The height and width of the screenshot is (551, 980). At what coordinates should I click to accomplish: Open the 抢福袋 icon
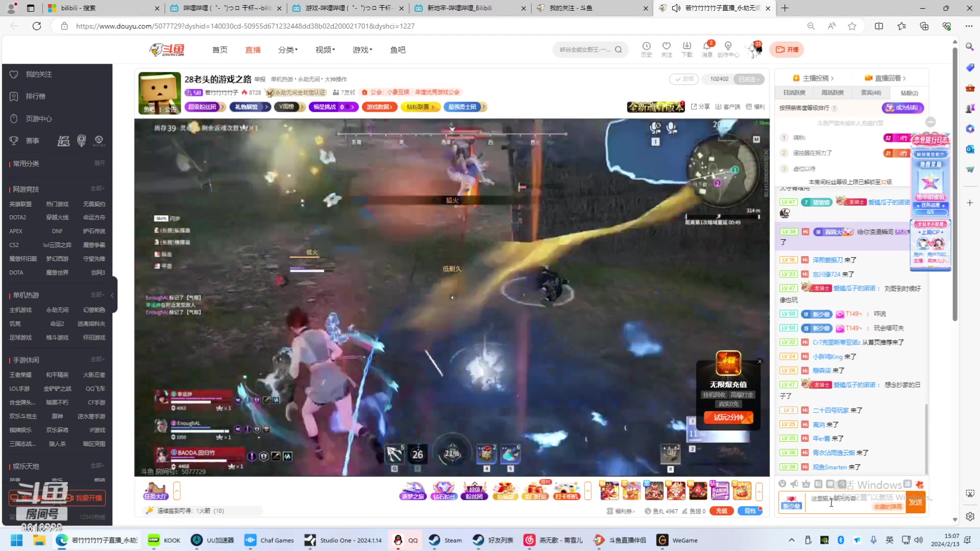pos(505,491)
